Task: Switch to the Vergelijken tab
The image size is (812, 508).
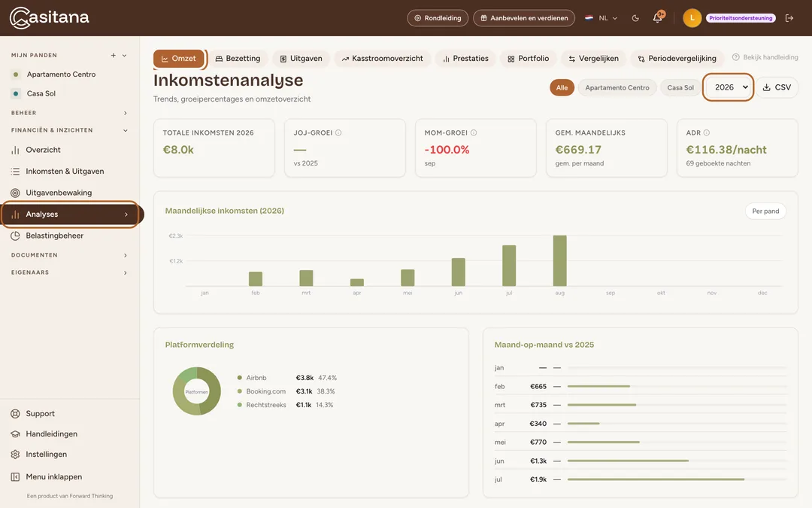Action: pos(593,59)
